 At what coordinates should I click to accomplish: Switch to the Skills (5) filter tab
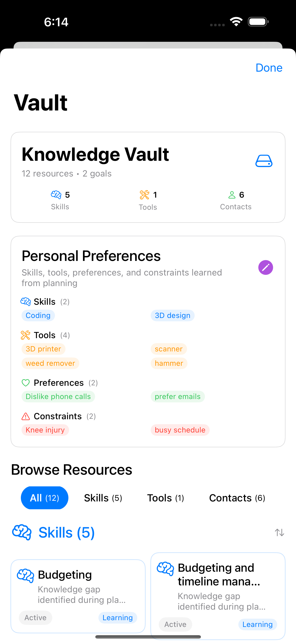[x=103, y=498]
